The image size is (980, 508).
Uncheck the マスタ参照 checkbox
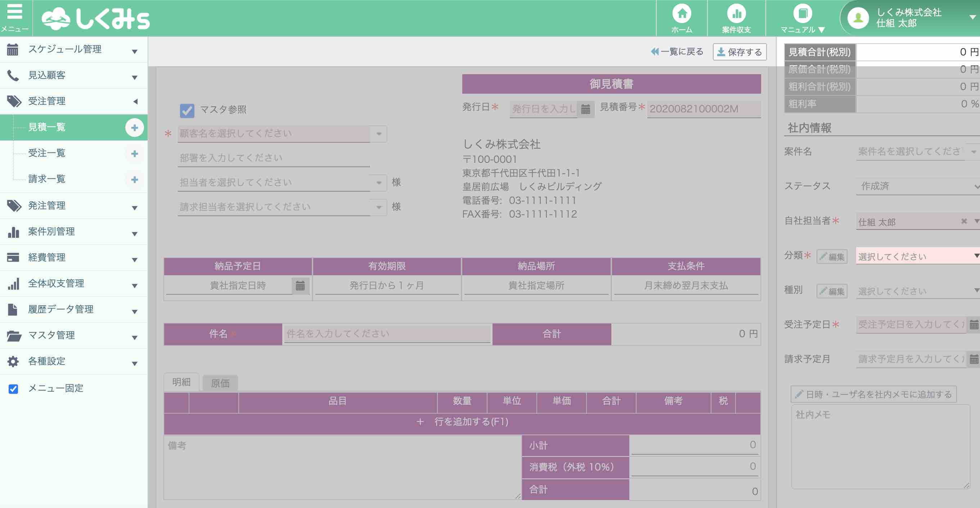[x=187, y=111]
